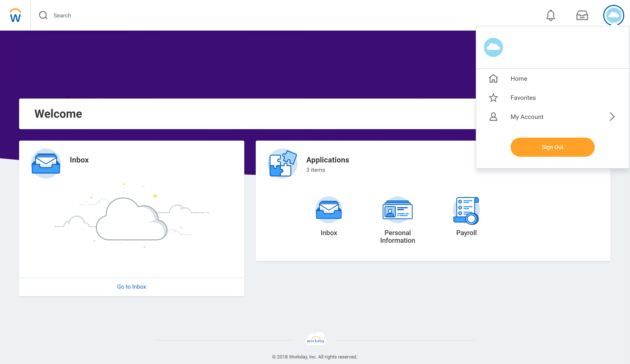Open the Personal Information application icon

point(397,210)
